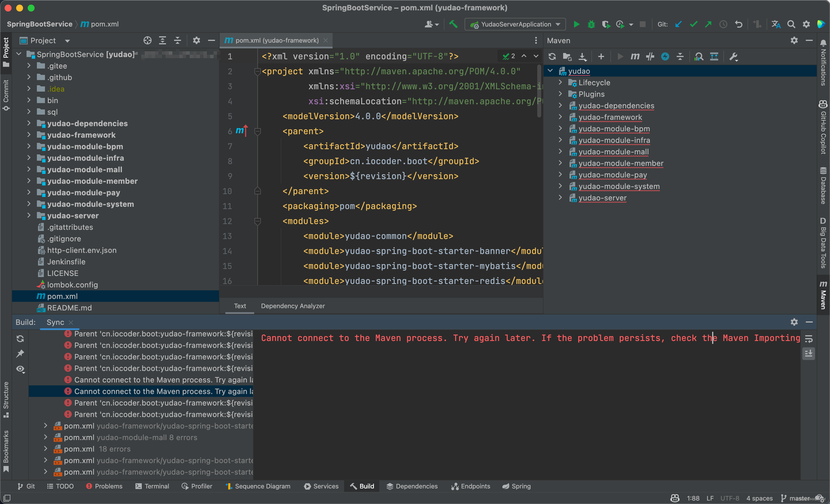Toggle the eye view filter in Build panel
830x504 pixels.
pyautogui.click(x=20, y=369)
